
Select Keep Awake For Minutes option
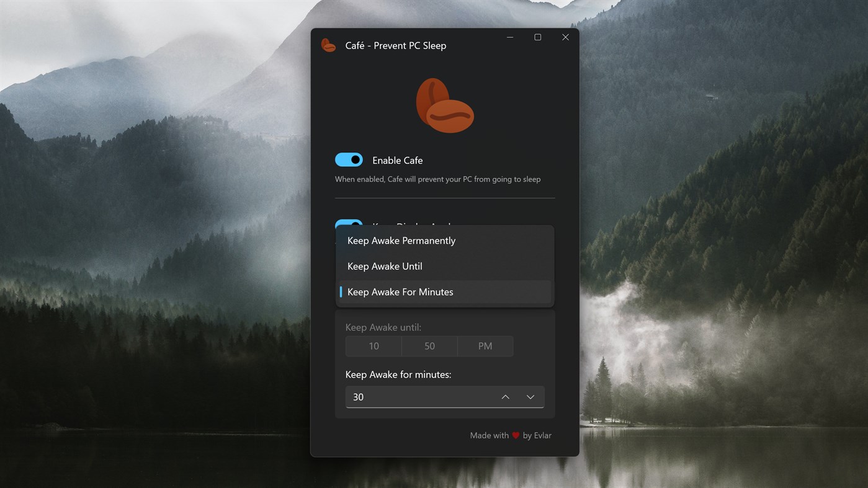coord(400,291)
